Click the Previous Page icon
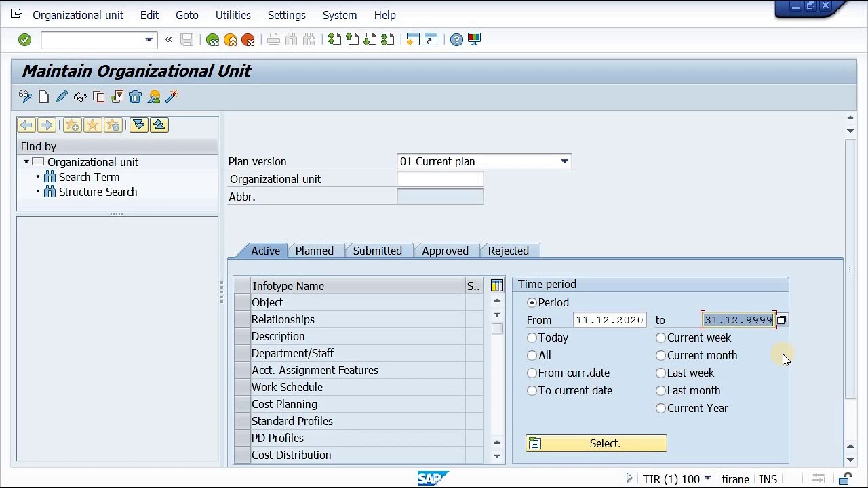Image resolution: width=868 pixels, height=488 pixels. (x=353, y=40)
